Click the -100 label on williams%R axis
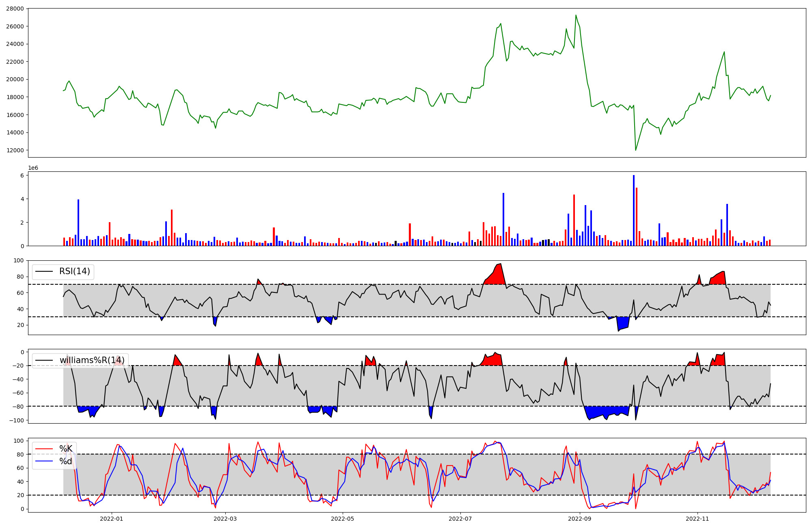The width and height of the screenshot is (812, 528). (x=17, y=420)
